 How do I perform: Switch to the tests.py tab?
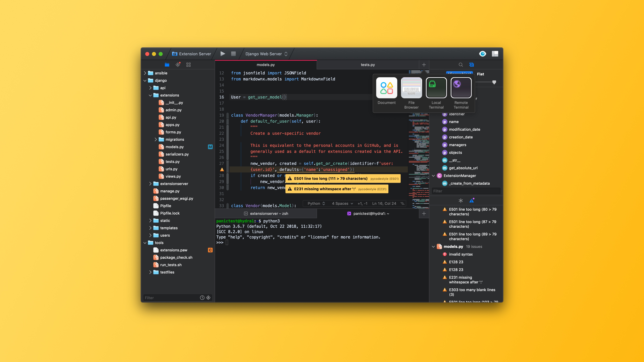point(367,65)
